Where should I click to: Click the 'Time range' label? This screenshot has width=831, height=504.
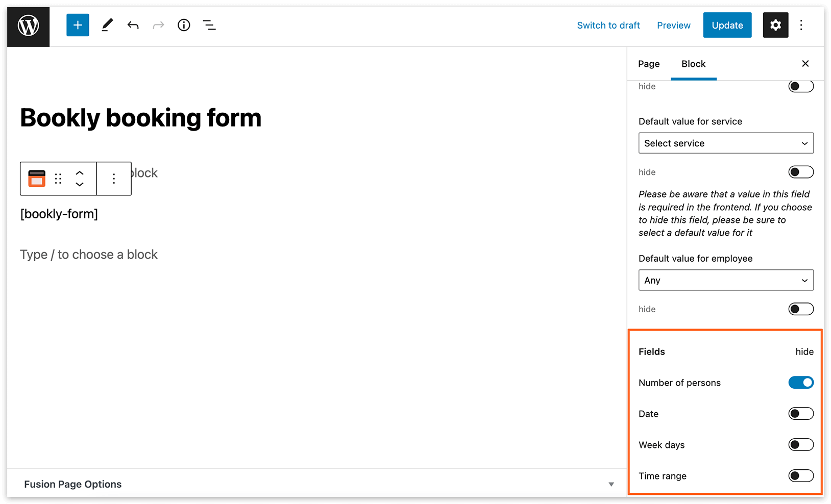(x=663, y=476)
